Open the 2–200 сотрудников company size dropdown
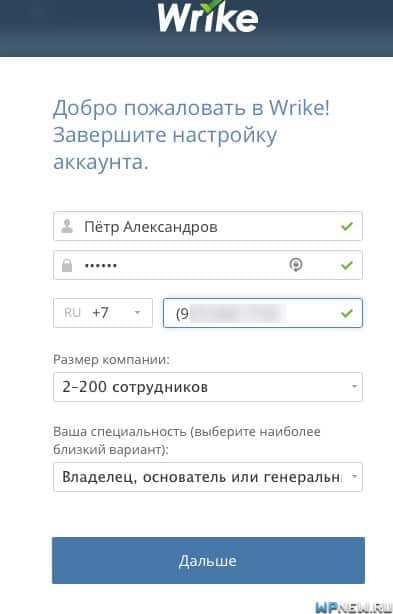This screenshot has width=393, height=614. (208, 387)
